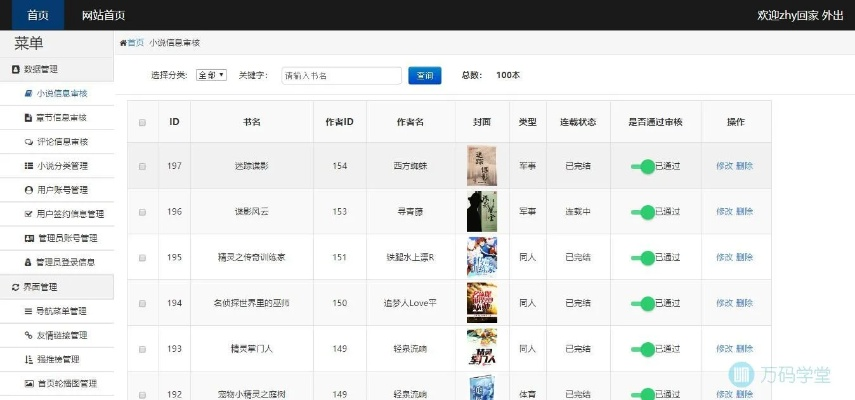
Task: Switch to the 首页 top navigation tab
Action: click(x=38, y=15)
